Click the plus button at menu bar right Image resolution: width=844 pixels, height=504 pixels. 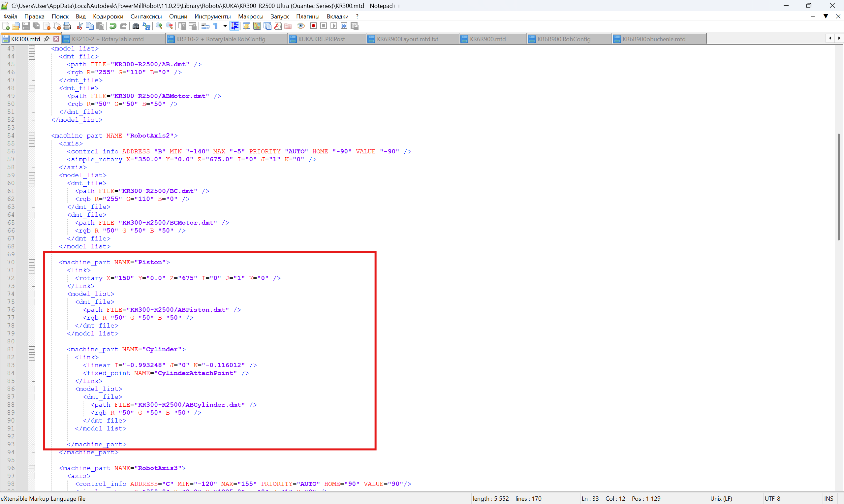813,16
